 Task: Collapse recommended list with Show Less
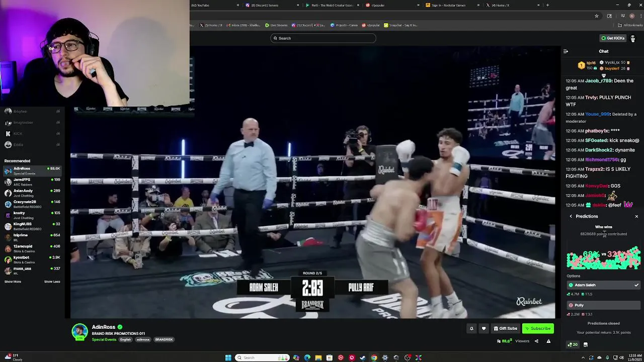click(x=52, y=282)
